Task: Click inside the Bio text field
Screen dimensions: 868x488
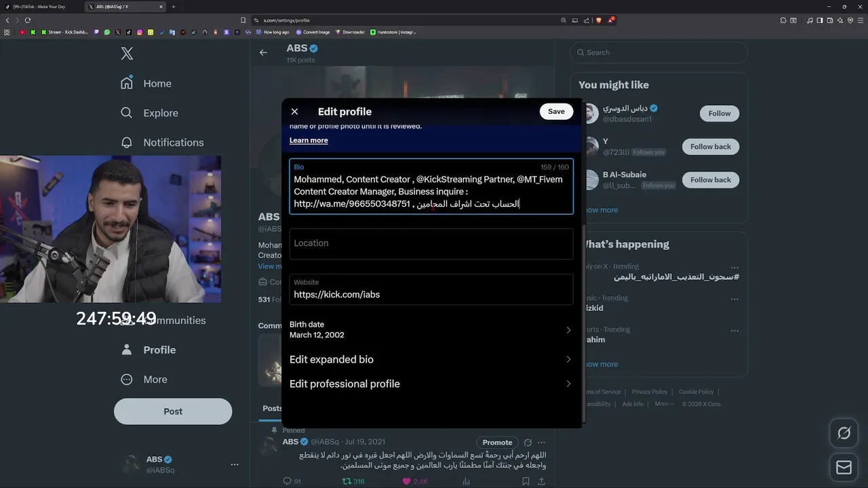Action: point(431,186)
